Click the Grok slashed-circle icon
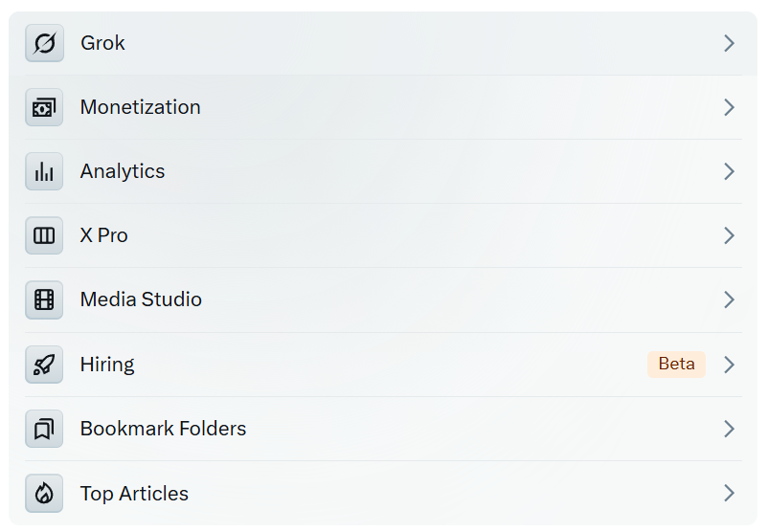 click(x=44, y=43)
